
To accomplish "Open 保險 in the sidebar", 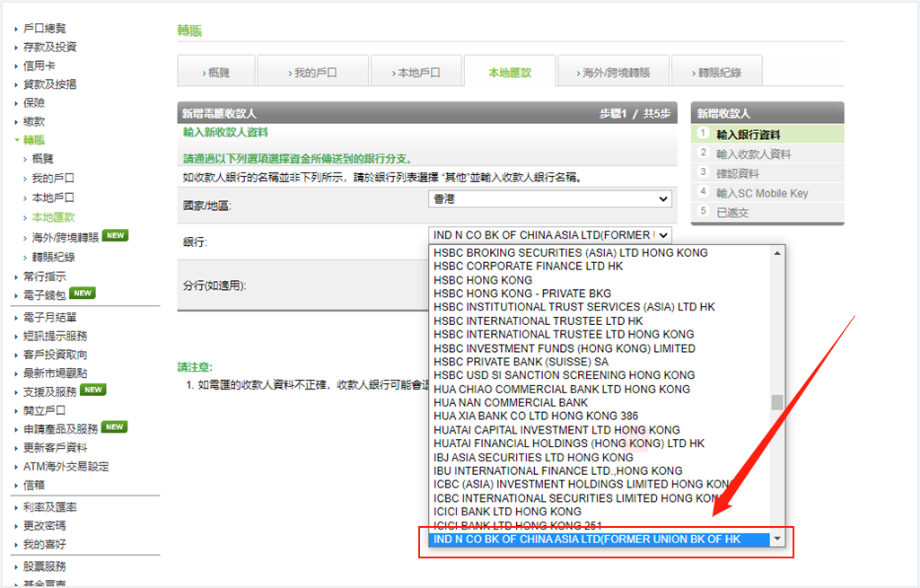I will point(34,102).
